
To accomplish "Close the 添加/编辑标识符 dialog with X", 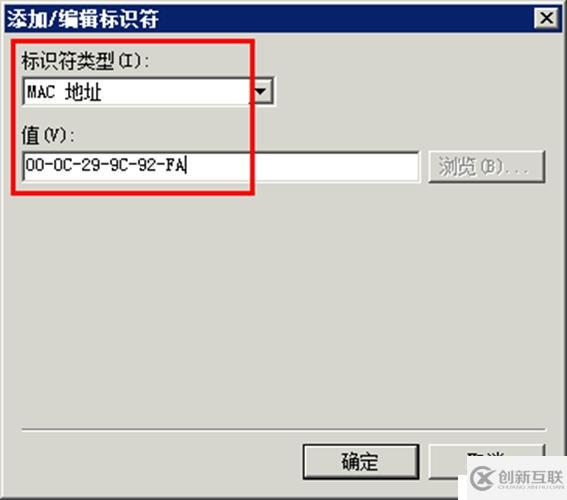I will tap(546, 18).
